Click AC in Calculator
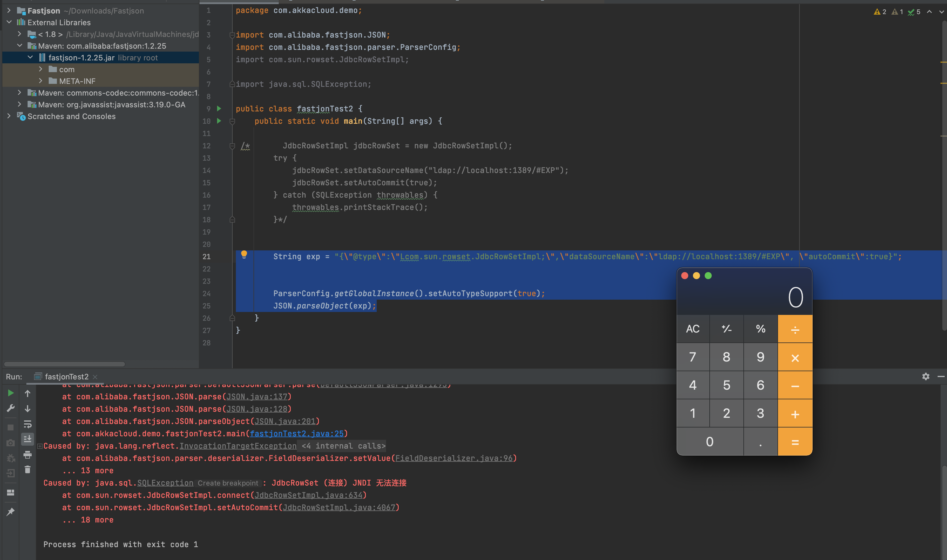947x560 pixels. click(693, 329)
